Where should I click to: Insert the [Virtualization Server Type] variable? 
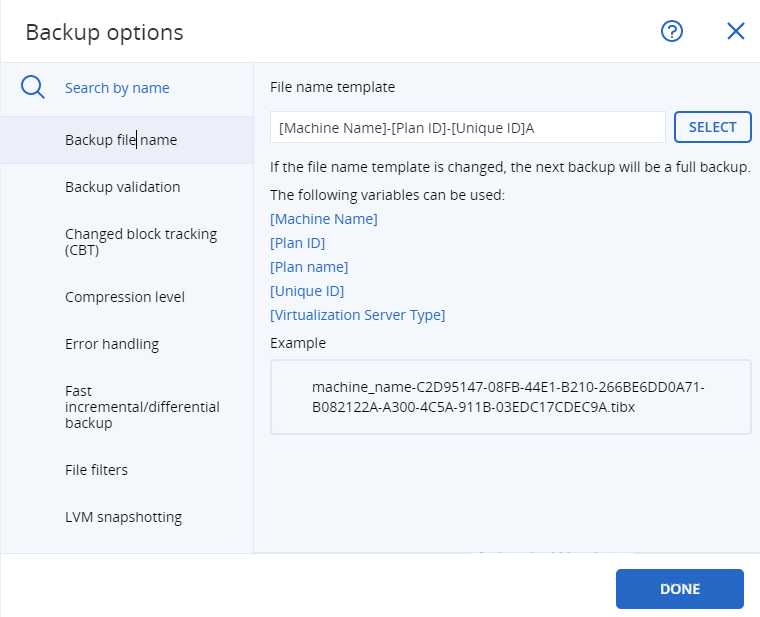tap(358, 315)
